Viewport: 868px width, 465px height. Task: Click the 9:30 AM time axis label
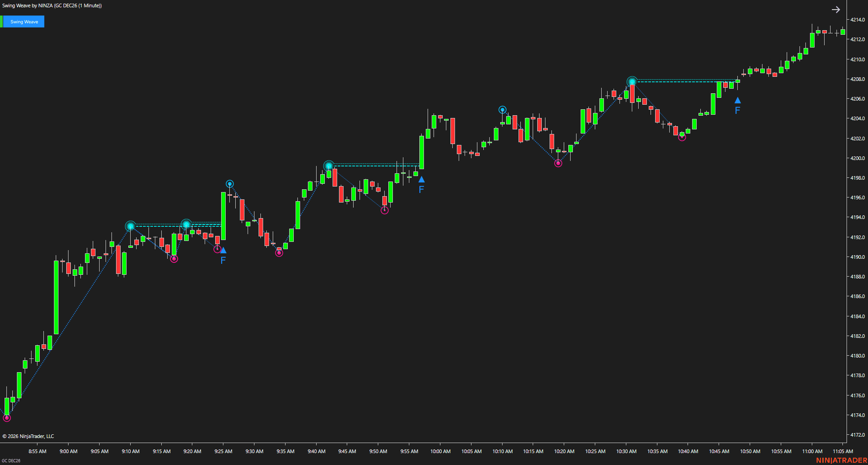(x=254, y=451)
